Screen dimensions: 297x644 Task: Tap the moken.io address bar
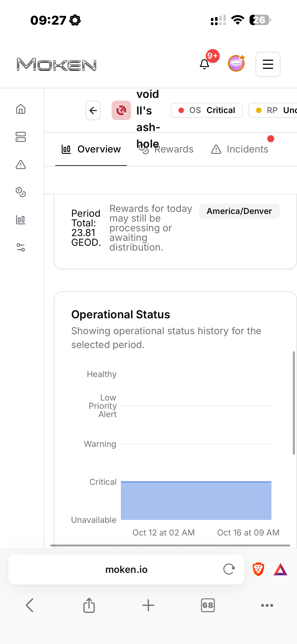[126, 570]
